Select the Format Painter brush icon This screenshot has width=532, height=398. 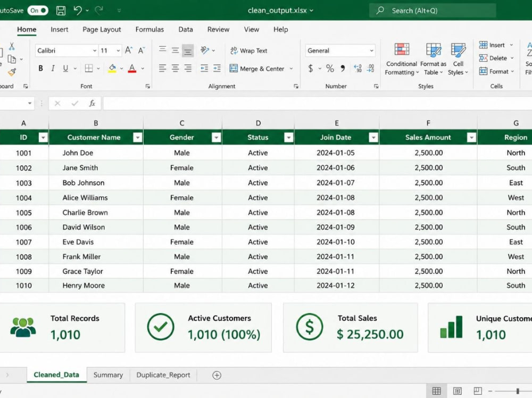12,72
